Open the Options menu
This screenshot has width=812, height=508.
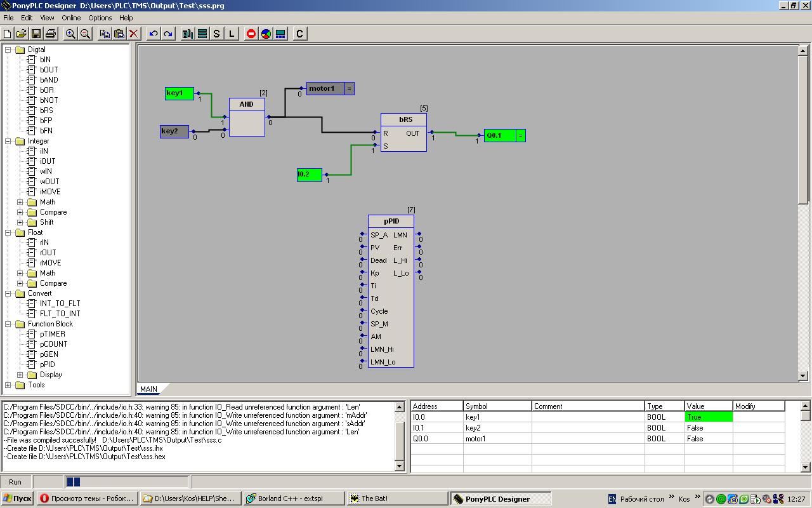(x=100, y=18)
